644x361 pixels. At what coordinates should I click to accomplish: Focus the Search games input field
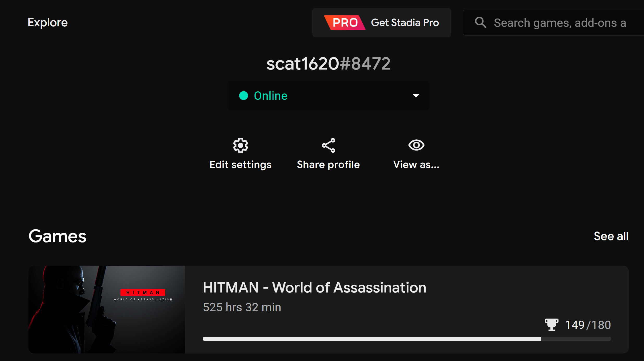coord(560,23)
